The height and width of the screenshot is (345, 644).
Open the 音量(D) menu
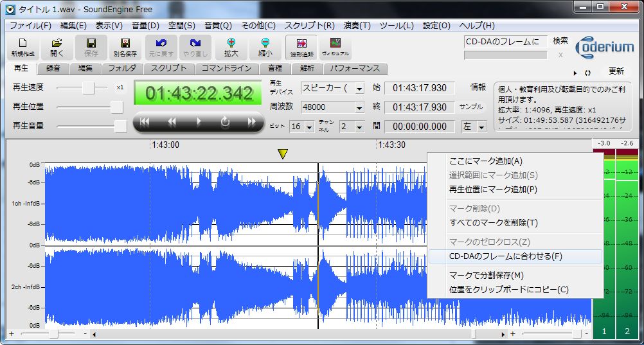click(x=145, y=26)
